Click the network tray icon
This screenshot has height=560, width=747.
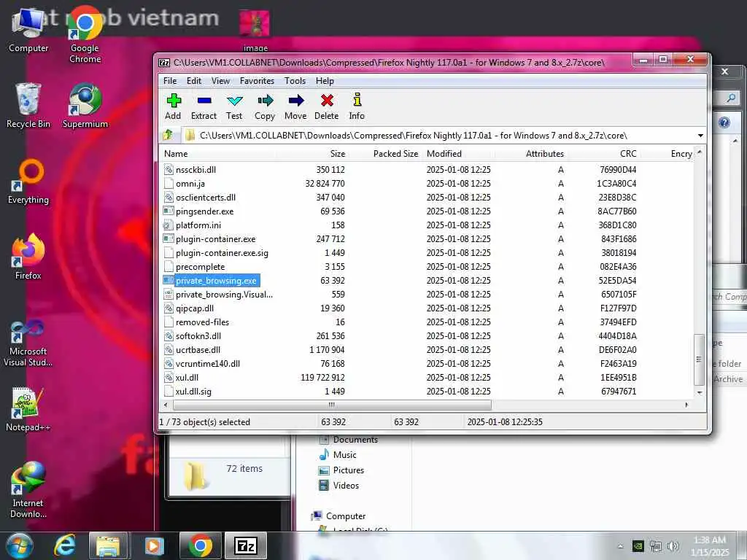pyautogui.click(x=656, y=546)
